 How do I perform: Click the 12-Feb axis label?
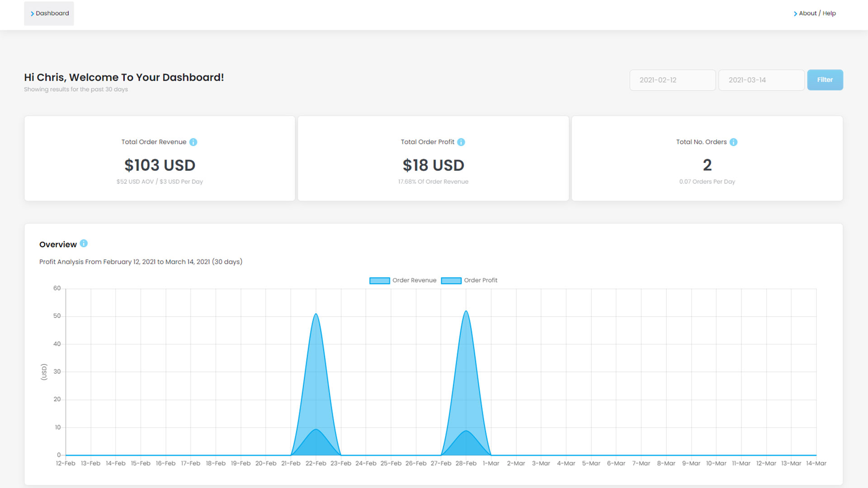click(x=66, y=464)
